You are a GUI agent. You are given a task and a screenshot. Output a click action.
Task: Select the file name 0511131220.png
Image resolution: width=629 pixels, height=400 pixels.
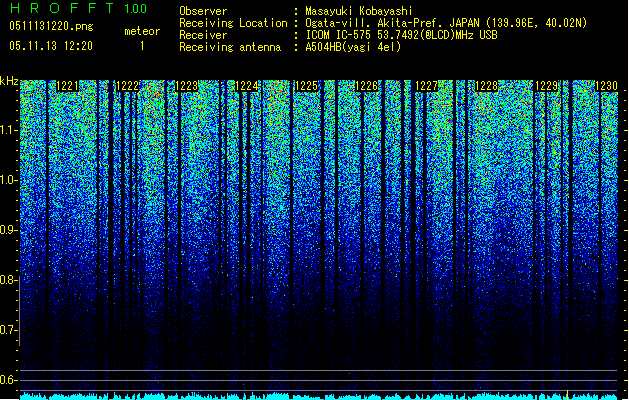coord(51,26)
